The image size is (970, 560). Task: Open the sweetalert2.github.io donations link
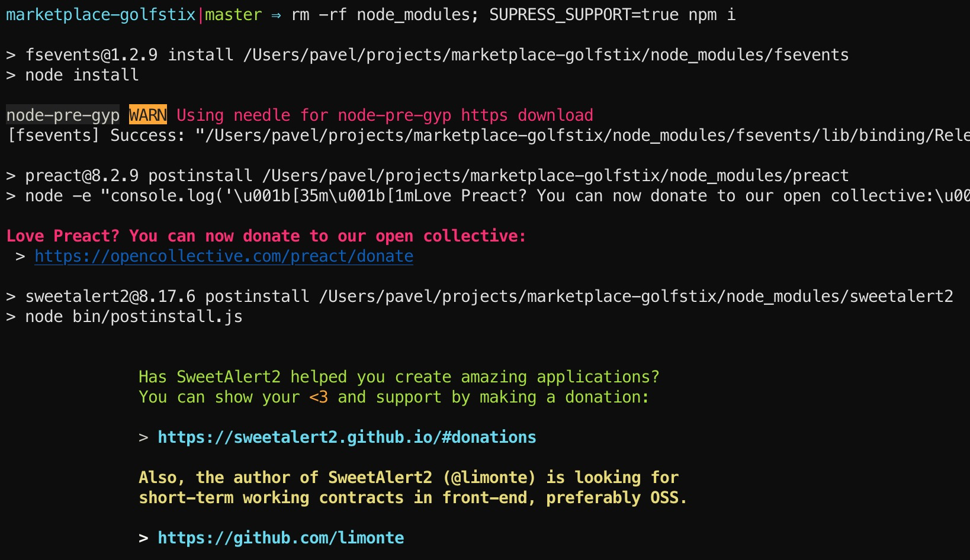pyautogui.click(x=346, y=437)
